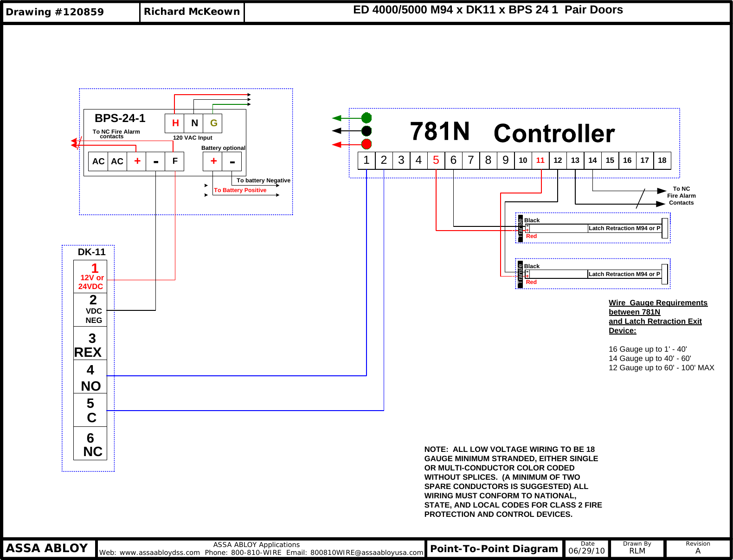733x560 pixels.
Task: Select the red "To Battery Positive" label
Action: point(240,190)
